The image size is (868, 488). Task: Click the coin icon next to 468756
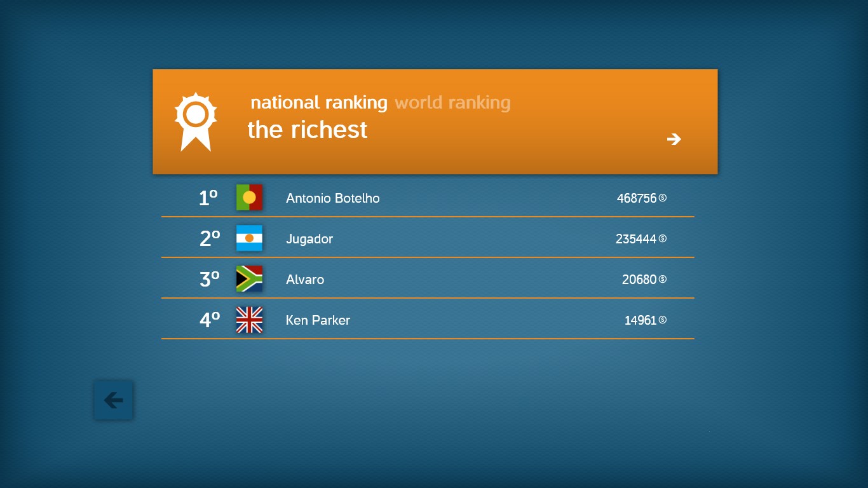[663, 198]
